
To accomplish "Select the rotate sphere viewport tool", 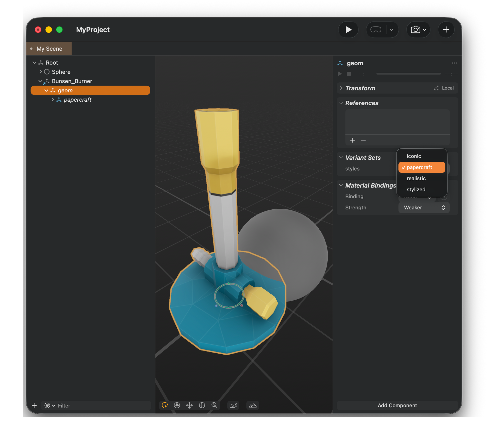I will coord(202,405).
